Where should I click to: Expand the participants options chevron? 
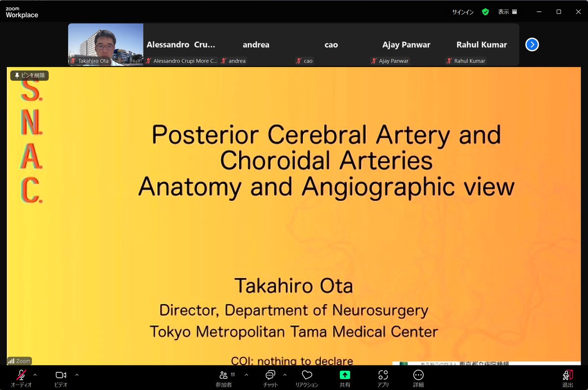pos(246,374)
